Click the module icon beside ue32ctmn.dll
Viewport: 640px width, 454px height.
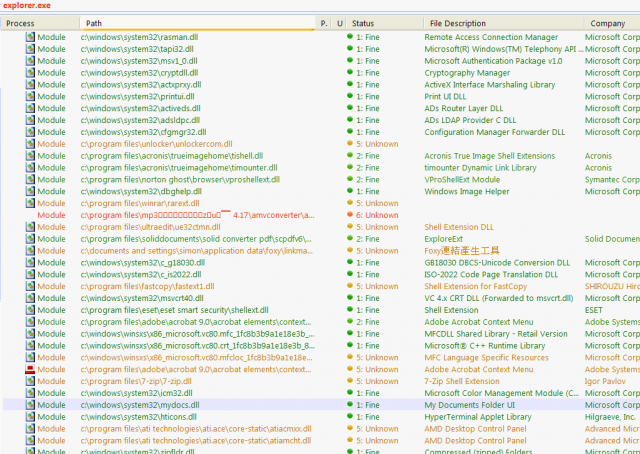(x=30, y=227)
